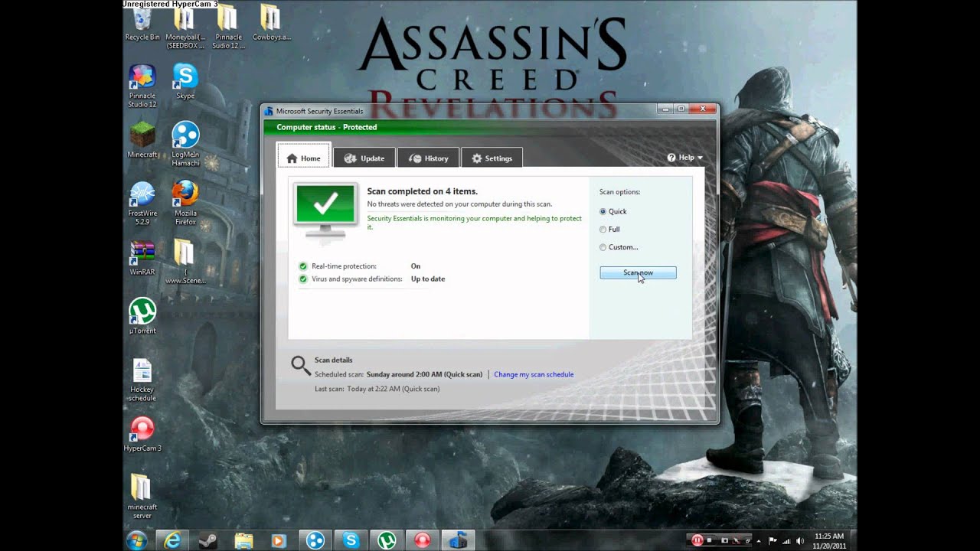Switch to µTorrent taskbar button
The image size is (980, 551).
click(x=387, y=540)
